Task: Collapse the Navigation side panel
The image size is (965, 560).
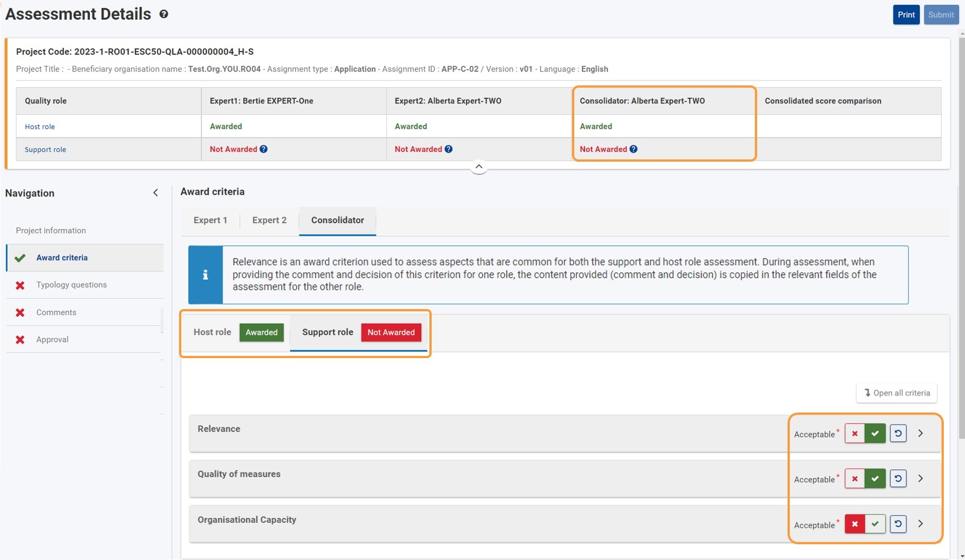Action: click(x=156, y=193)
